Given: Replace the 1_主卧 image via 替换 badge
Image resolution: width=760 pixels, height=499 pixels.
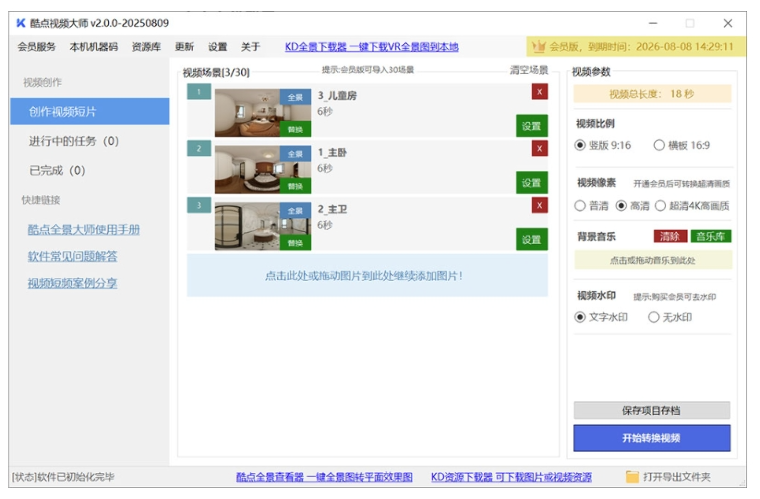Looking at the screenshot, I should tap(295, 186).
